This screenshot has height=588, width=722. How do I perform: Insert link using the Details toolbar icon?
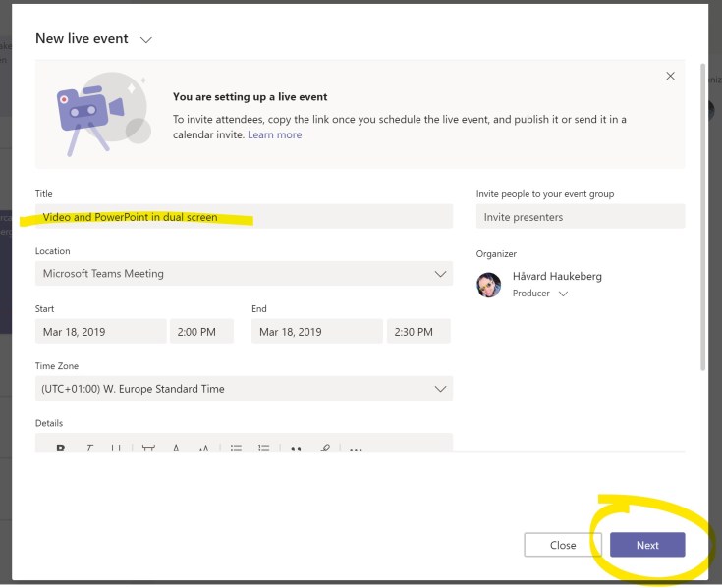tap(325, 449)
